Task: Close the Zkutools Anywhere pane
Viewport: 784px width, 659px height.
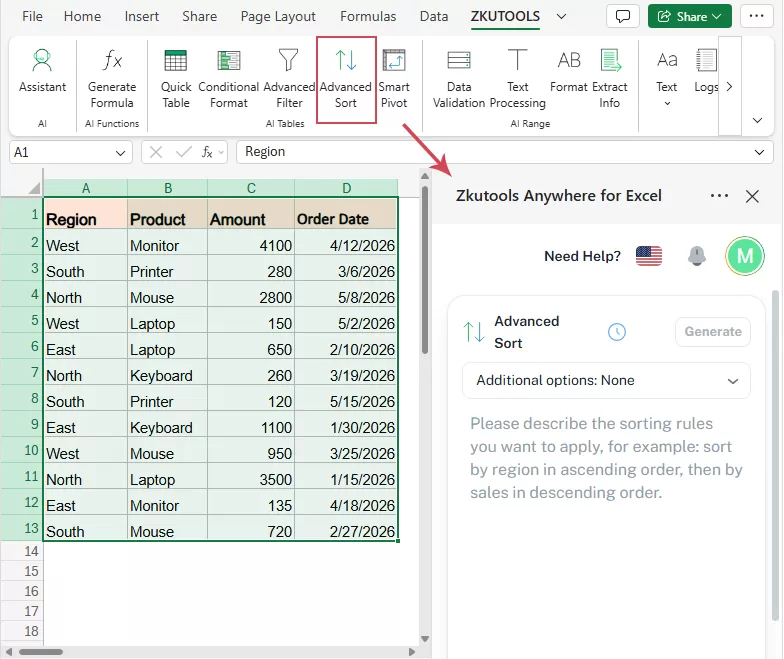Action: (x=752, y=196)
